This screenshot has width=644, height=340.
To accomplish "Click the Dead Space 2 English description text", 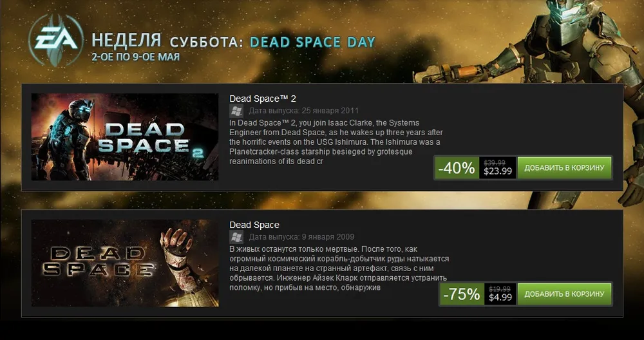I will [335, 142].
